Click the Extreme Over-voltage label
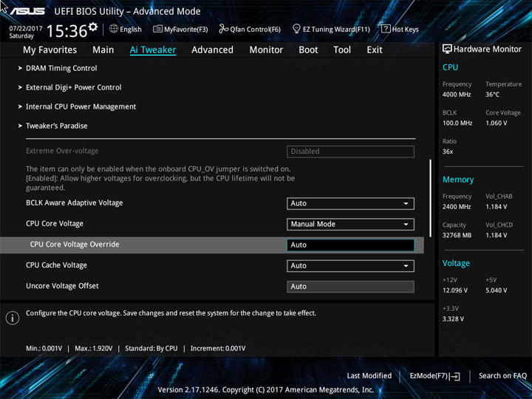The height and width of the screenshot is (399, 532). click(x=62, y=151)
